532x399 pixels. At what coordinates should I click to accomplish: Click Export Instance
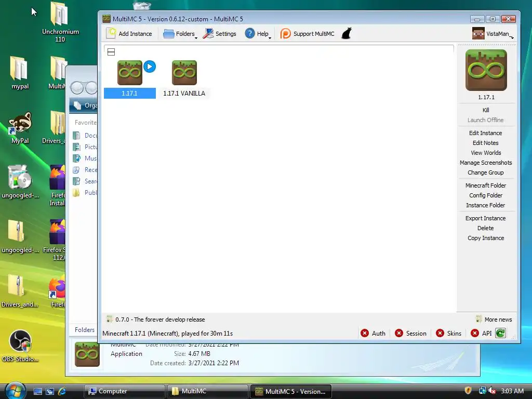pos(486,218)
